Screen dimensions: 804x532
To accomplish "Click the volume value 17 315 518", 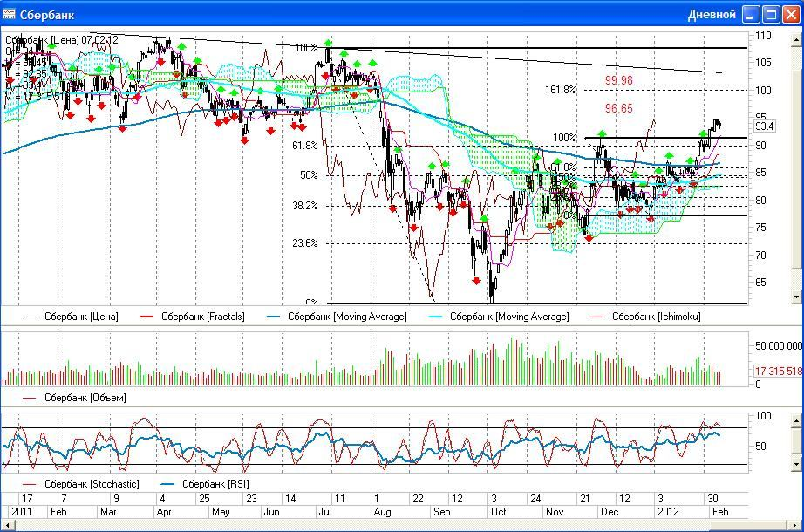I will click(x=778, y=371).
